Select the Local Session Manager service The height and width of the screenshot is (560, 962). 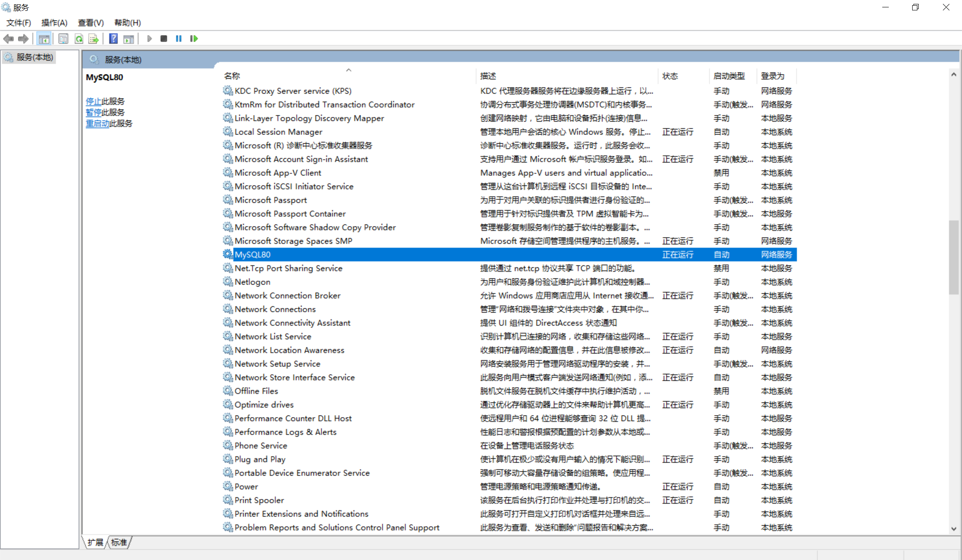pos(509,132)
